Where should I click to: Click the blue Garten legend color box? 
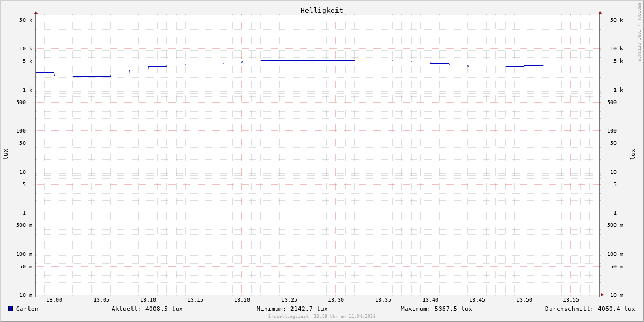(10, 309)
